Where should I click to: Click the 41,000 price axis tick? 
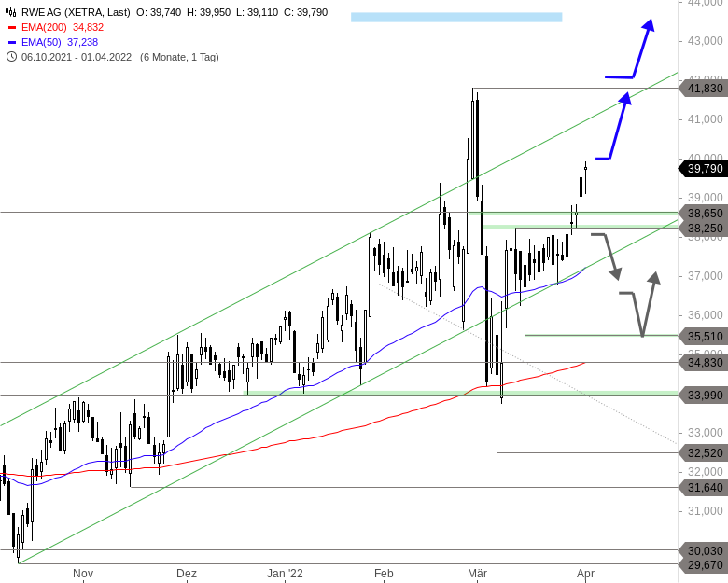[x=706, y=119]
